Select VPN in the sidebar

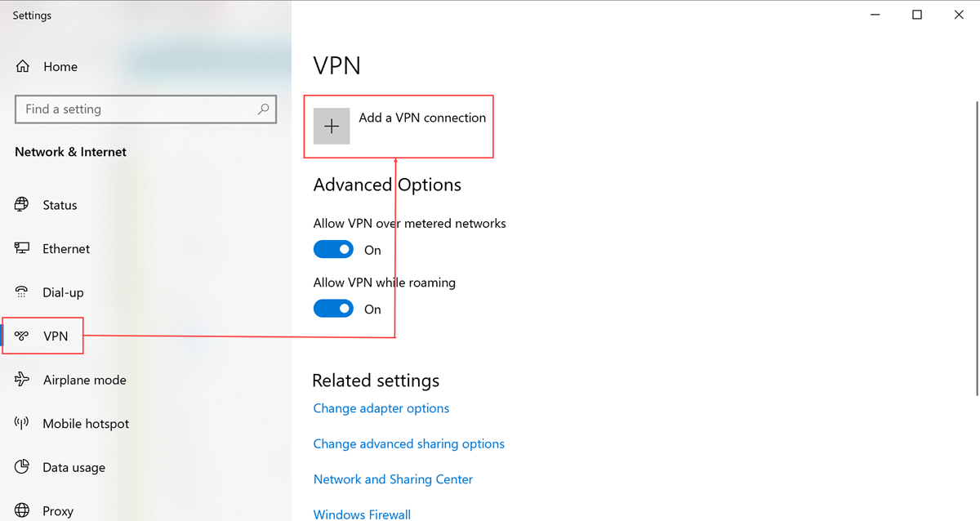56,336
